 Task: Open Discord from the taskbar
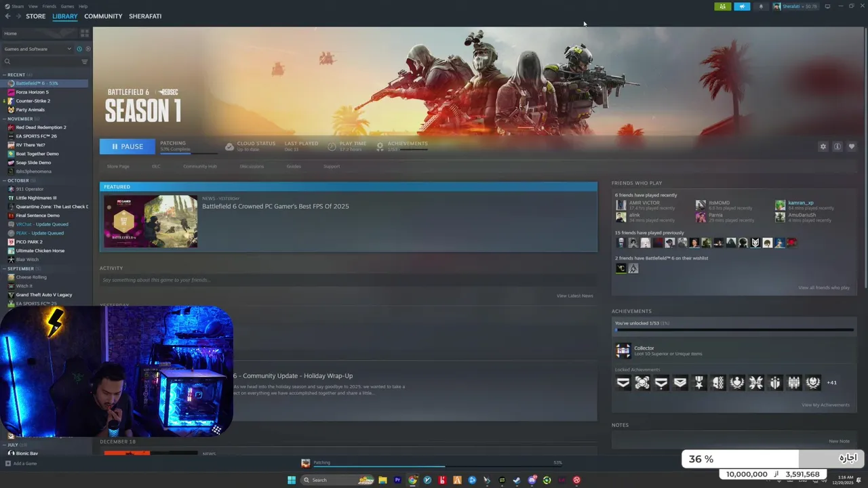click(532, 480)
